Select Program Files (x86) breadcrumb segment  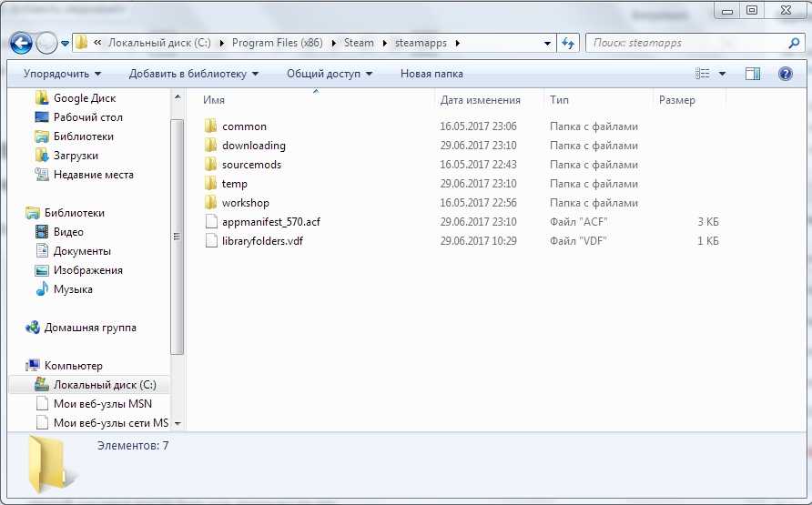(x=277, y=43)
